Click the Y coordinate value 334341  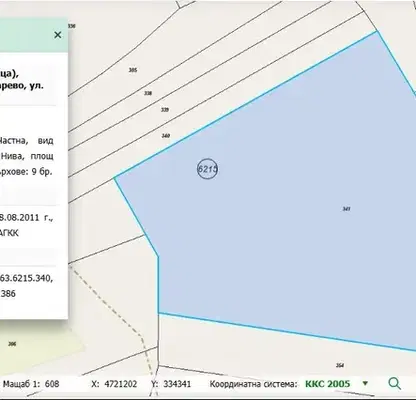point(177,384)
